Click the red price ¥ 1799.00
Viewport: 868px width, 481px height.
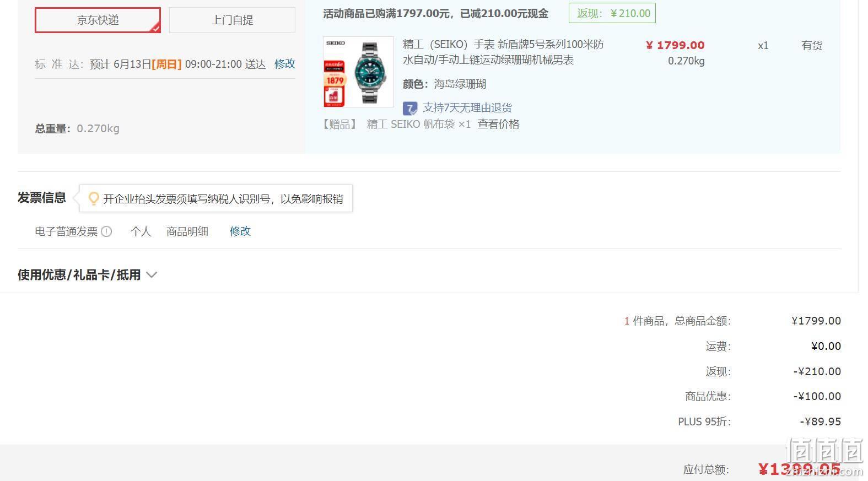(675, 45)
